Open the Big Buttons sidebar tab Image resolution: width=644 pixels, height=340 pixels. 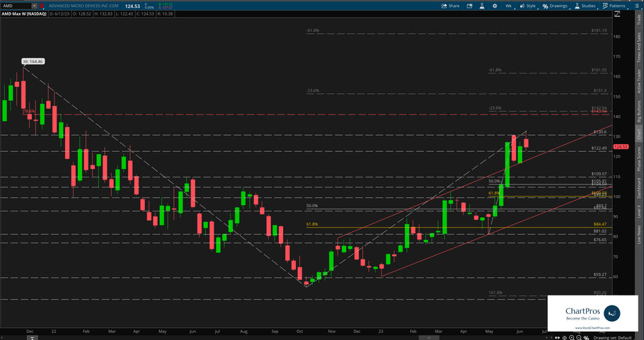638,112
